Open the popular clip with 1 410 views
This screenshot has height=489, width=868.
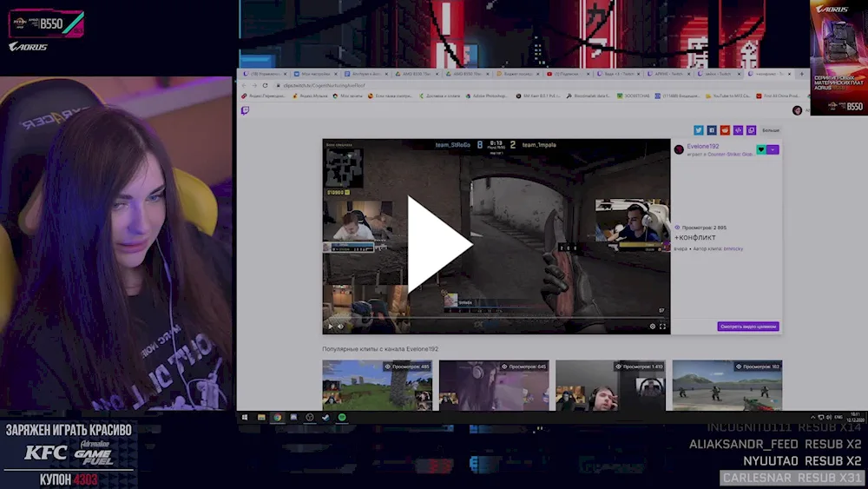click(610, 386)
